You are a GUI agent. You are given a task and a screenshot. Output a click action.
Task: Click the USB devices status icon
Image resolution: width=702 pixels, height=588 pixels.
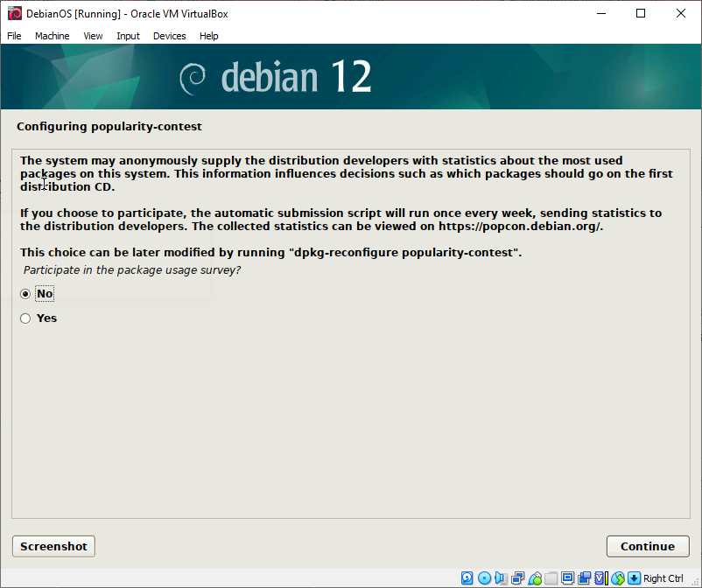coord(535,578)
